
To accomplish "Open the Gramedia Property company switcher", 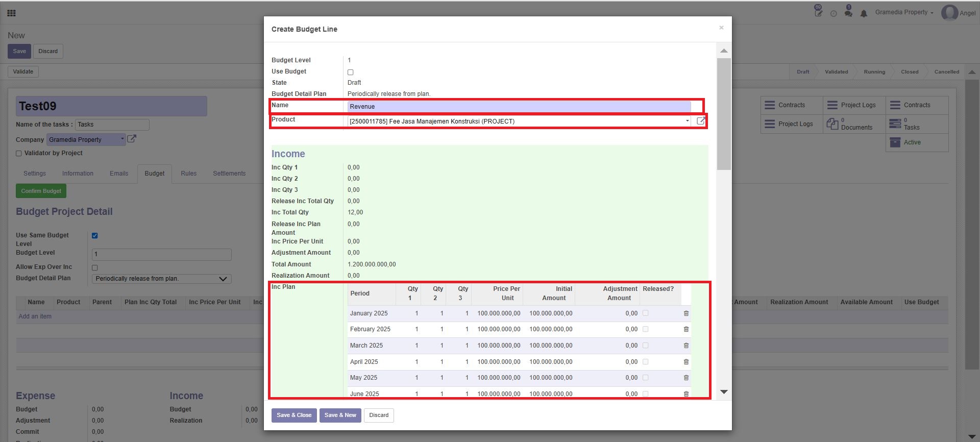I will [x=904, y=12].
